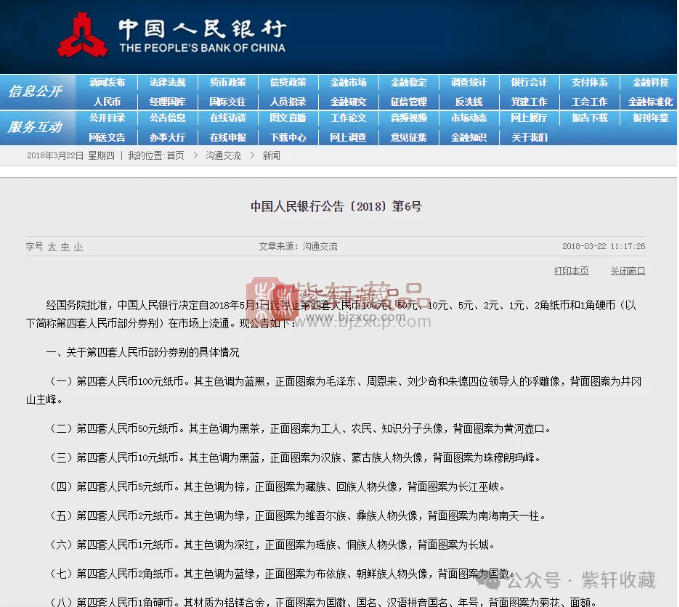Click the 服务互动 section header

pos(36,127)
